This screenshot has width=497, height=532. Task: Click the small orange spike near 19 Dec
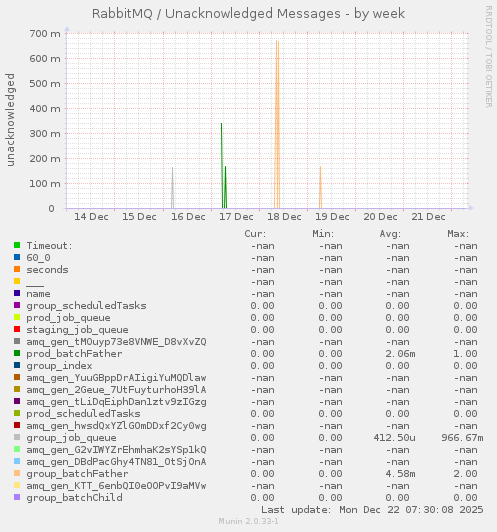320,187
